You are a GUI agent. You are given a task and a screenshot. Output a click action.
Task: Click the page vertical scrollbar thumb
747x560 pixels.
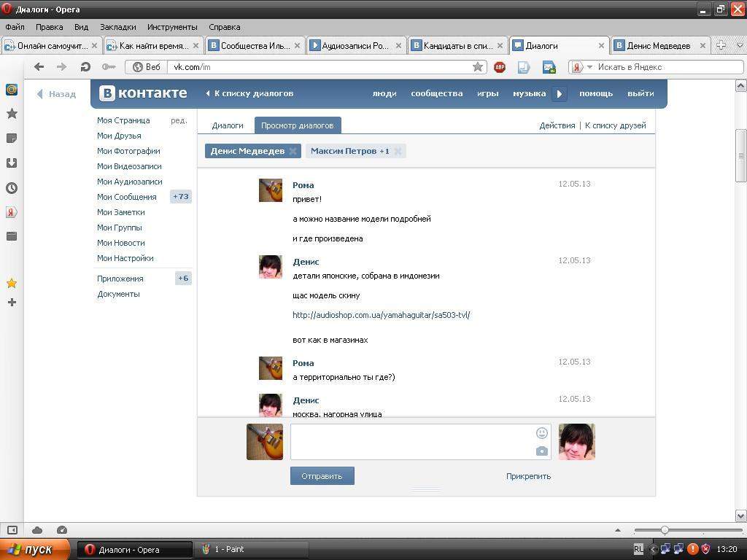pos(741,156)
